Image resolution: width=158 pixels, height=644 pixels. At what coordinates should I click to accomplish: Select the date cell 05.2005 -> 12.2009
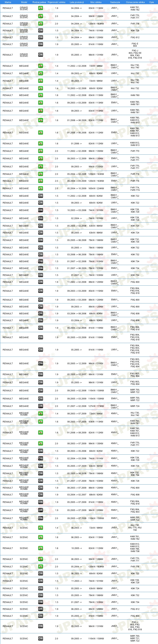pos(77,364)
